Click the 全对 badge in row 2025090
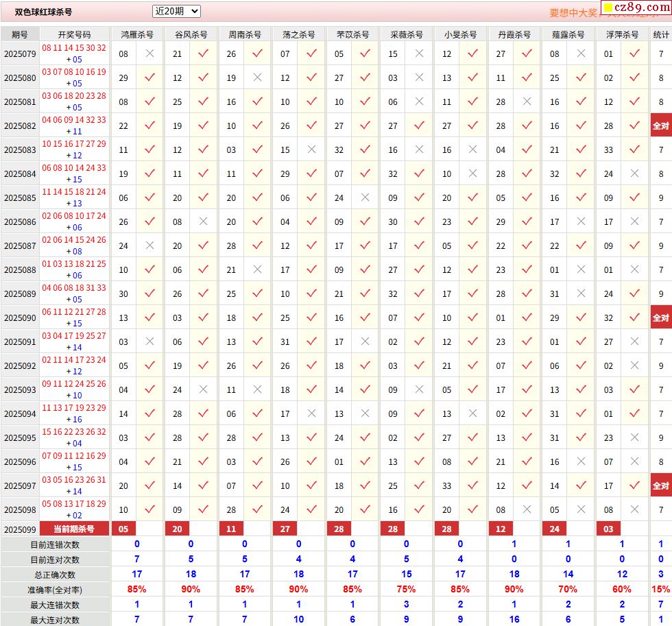This screenshot has height=626, width=672. (661, 317)
